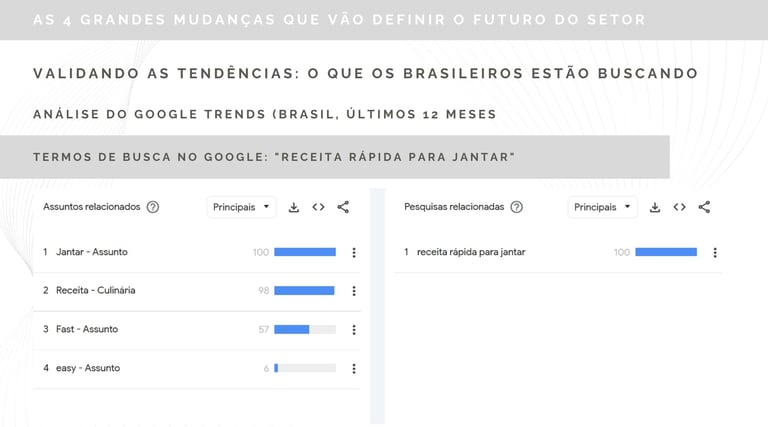Click the blue bar for easy - Assunto
This screenshot has height=427, width=768.
click(x=277, y=368)
